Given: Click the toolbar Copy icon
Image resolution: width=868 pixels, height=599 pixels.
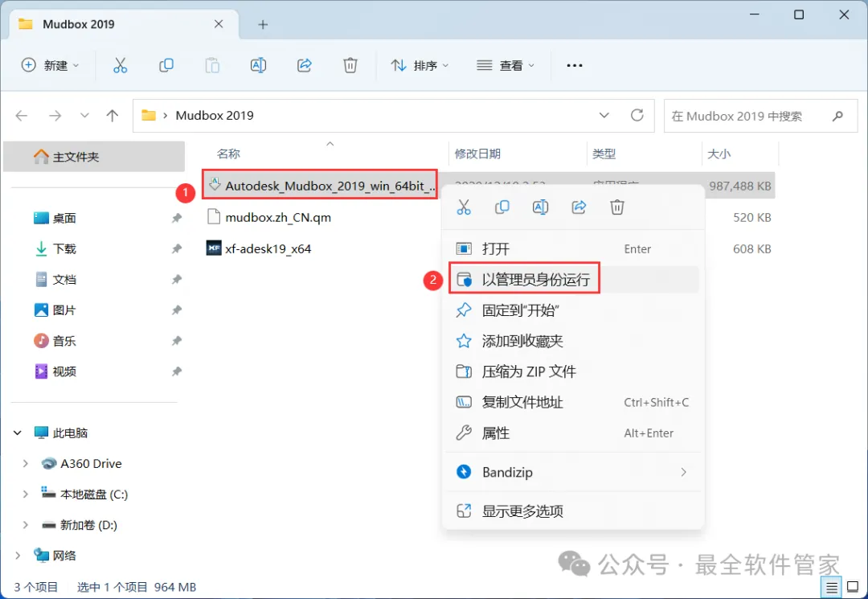Looking at the screenshot, I should [x=166, y=65].
